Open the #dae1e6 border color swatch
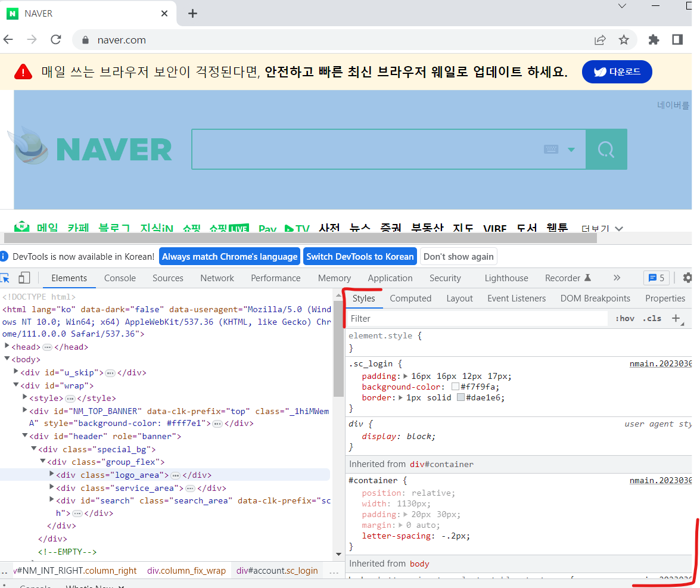700x588 pixels. tap(461, 397)
